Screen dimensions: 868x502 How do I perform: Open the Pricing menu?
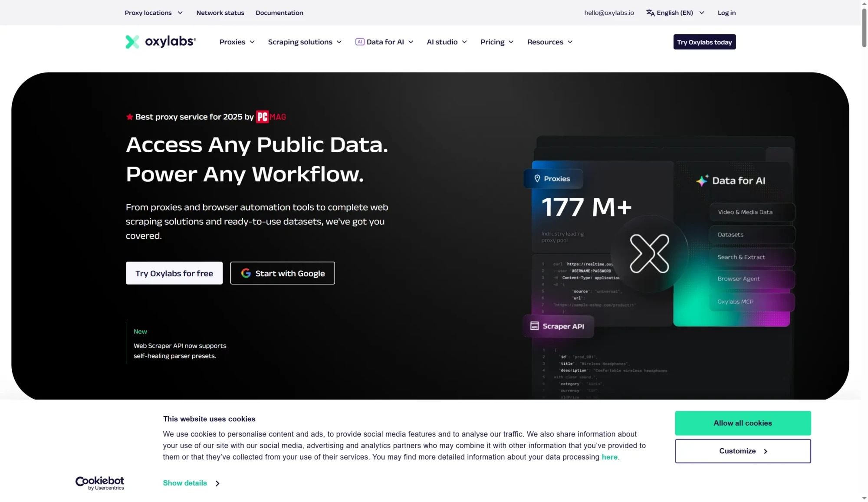click(497, 42)
